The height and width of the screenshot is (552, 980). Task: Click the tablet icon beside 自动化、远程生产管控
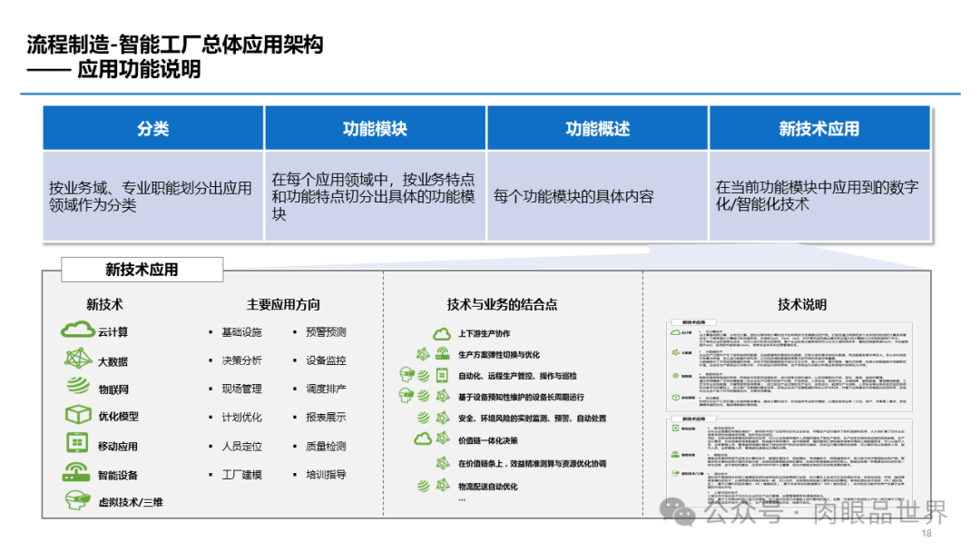point(442,375)
